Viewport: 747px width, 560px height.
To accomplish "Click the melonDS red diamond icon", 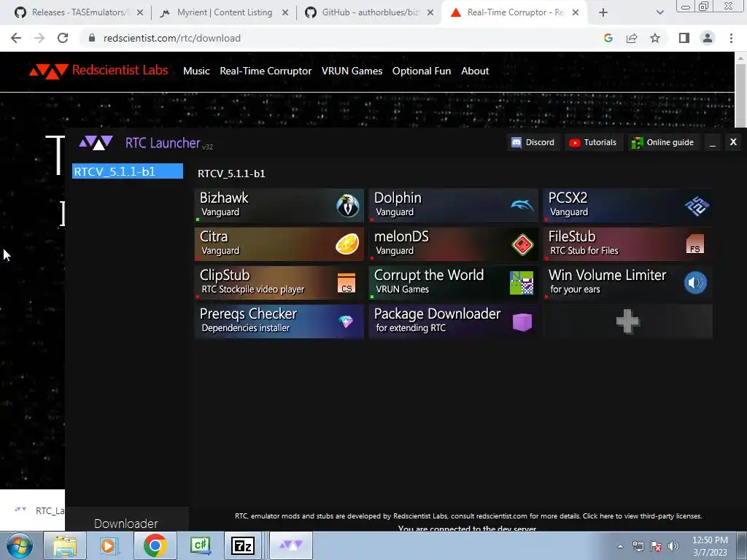I will [522, 244].
